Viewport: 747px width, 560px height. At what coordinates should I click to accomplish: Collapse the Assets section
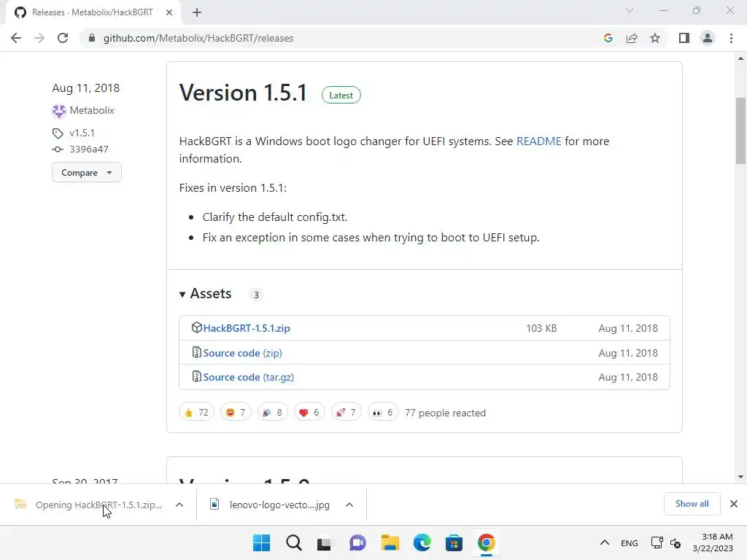[205, 294]
